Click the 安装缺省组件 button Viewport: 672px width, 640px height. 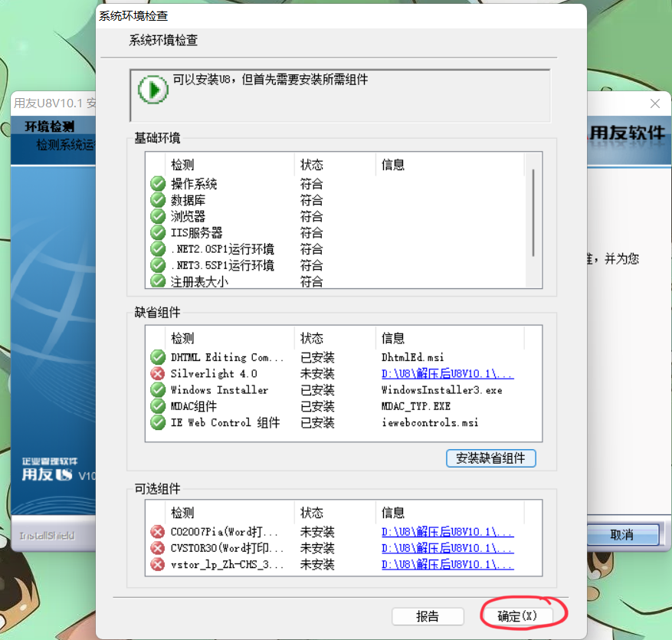point(490,458)
